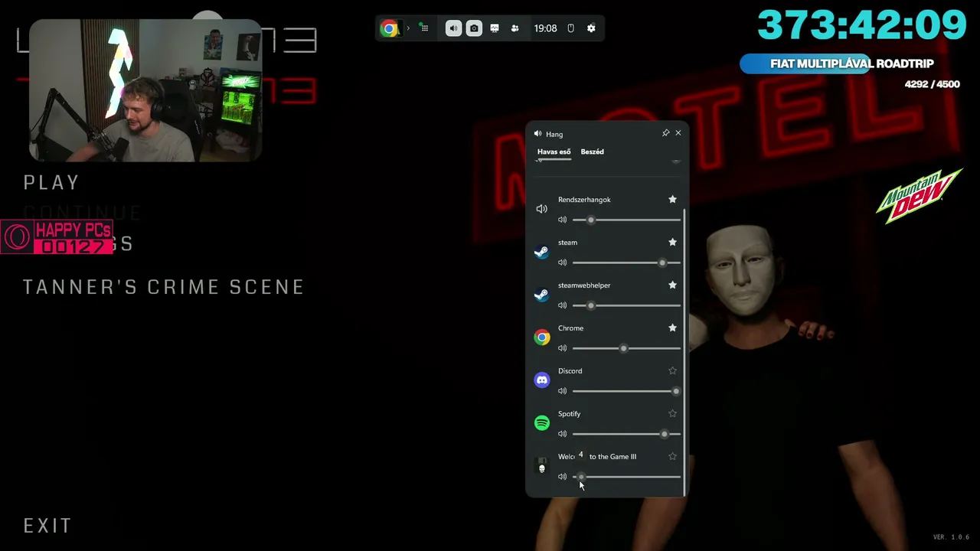
Task: Adjust the Rendszerhangok volume slider
Action: point(626,220)
